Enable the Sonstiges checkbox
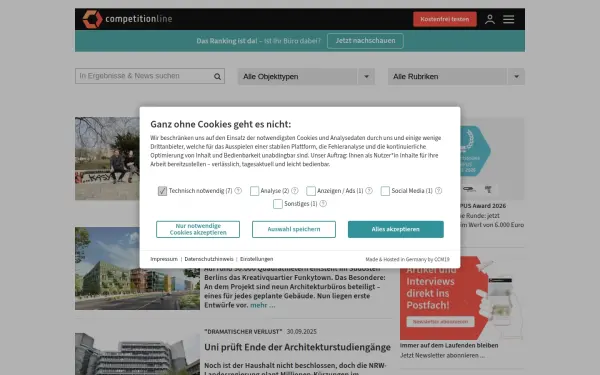600x375 pixels. click(x=278, y=204)
